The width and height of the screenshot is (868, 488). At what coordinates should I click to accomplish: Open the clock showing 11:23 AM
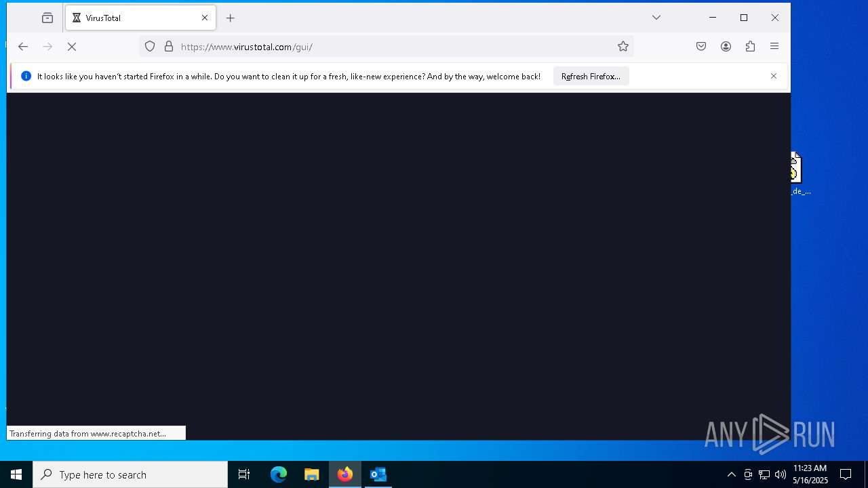pyautogui.click(x=810, y=474)
